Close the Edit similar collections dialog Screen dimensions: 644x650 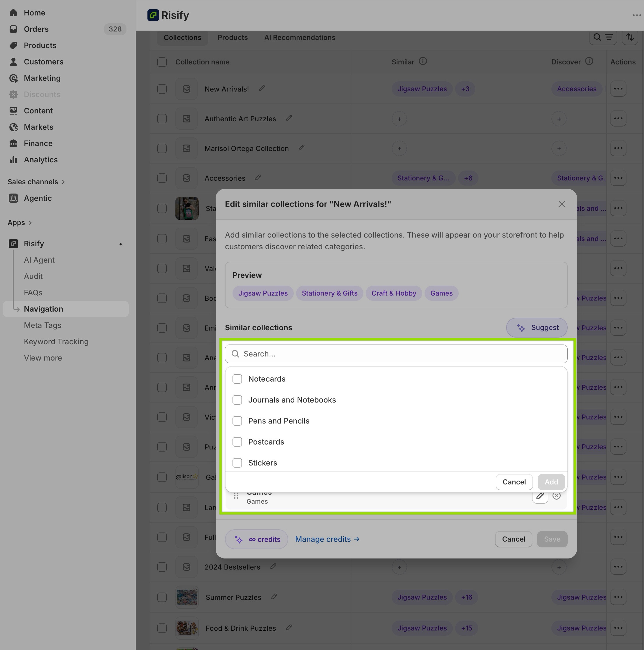[x=562, y=204]
